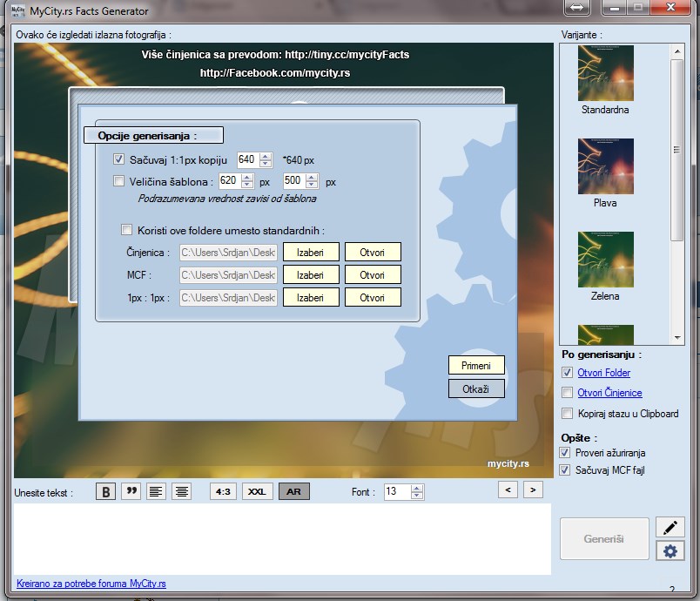This screenshot has height=601, width=700.
Task: Select the 4:3 aspect ratio button
Action: coord(223,491)
